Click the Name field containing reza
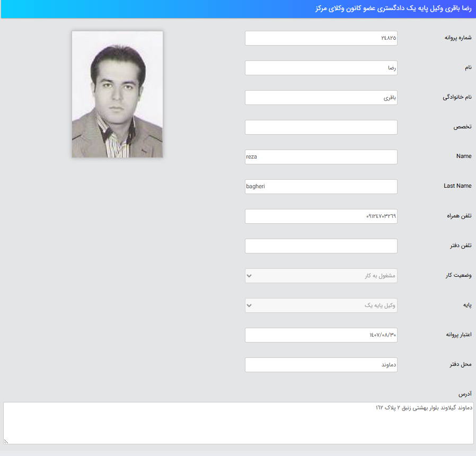 321,157
